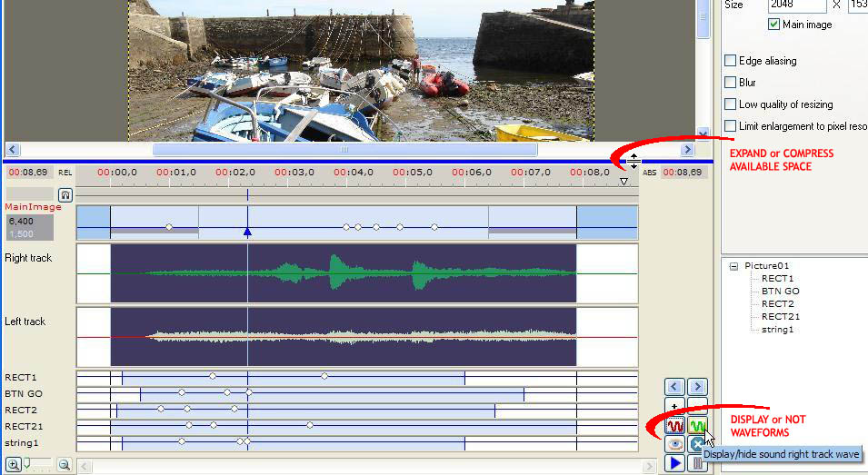Click the expand/compress splitter handle icon
Screen dimensions: 868x475
click(x=634, y=162)
